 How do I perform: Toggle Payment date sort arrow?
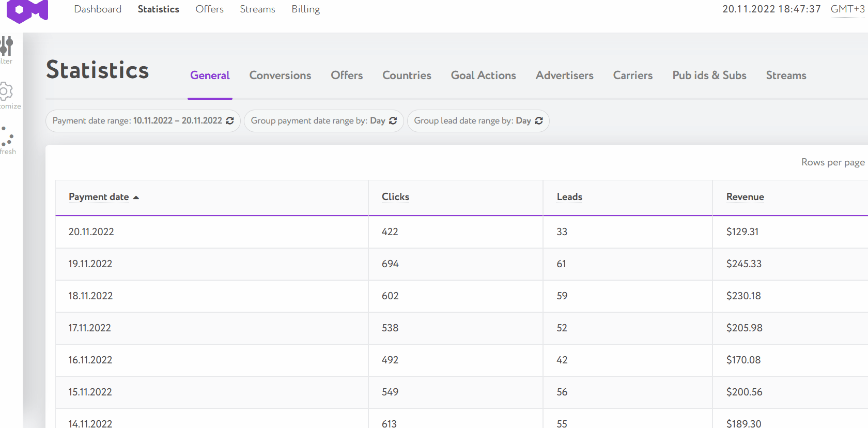point(136,197)
